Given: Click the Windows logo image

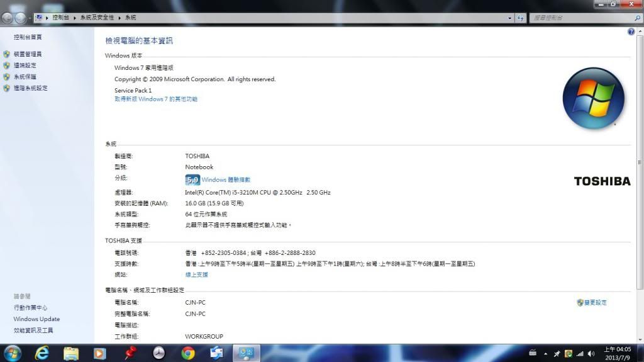Looking at the screenshot, I should (594, 98).
